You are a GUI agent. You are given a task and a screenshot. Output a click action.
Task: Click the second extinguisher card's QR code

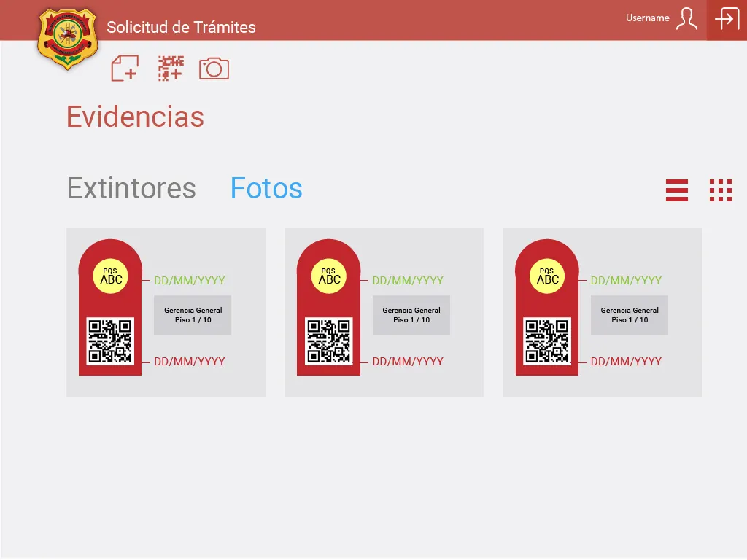coord(329,341)
